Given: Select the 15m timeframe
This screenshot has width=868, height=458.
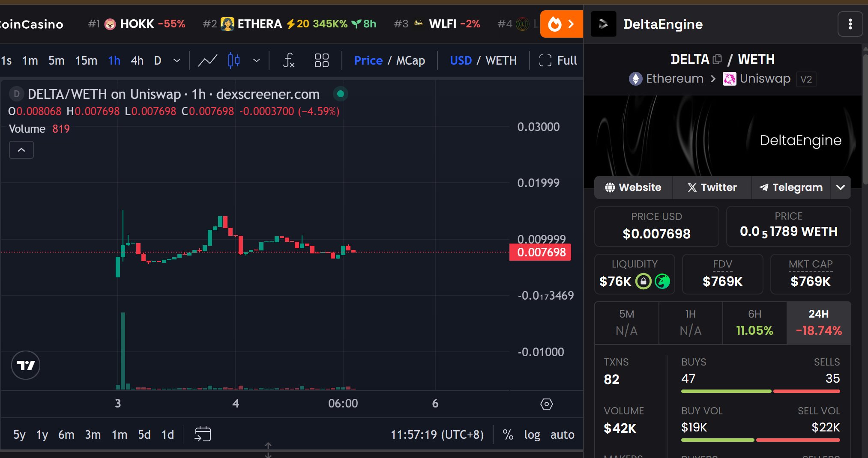Looking at the screenshot, I should [x=86, y=60].
